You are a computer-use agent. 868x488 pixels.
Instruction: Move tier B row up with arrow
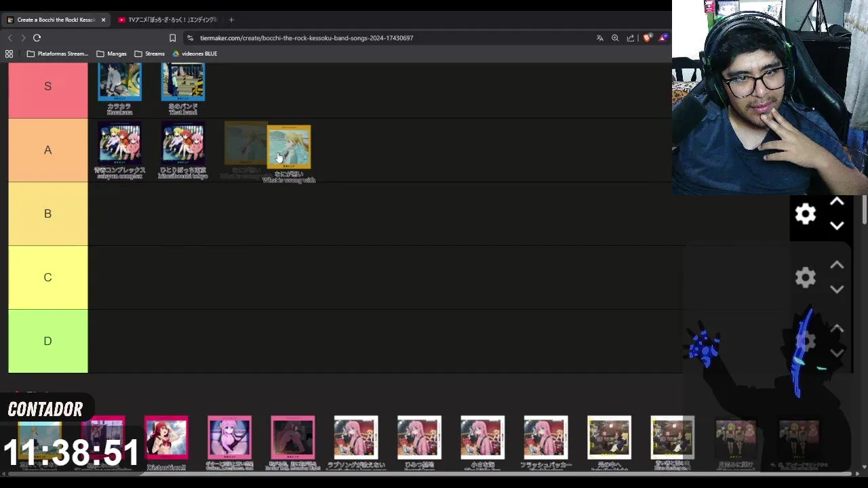(x=837, y=202)
